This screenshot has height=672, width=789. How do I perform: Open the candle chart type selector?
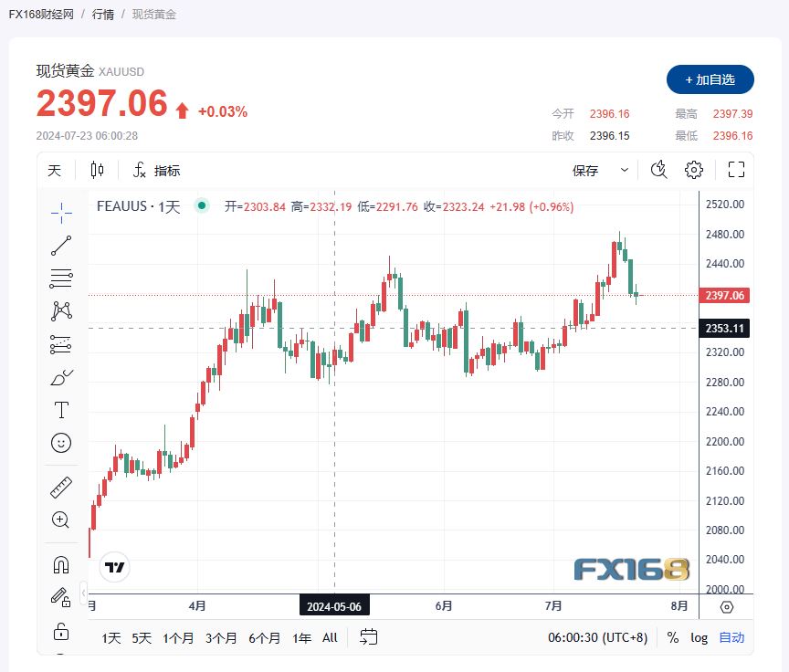point(97,170)
